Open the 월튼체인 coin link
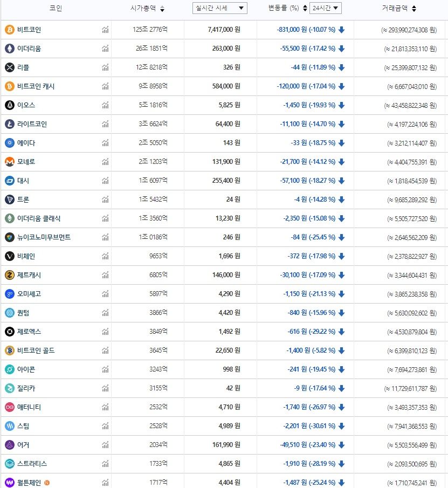 (29, 483)
